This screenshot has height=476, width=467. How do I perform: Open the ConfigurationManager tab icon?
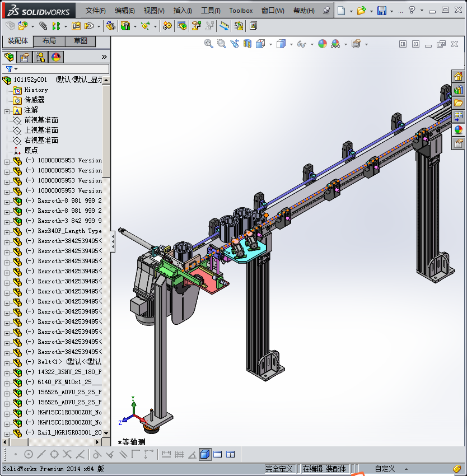coord(40,57)
